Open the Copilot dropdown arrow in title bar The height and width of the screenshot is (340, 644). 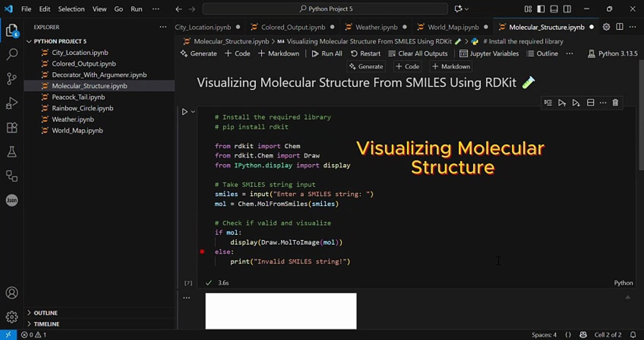coord(467,9)
